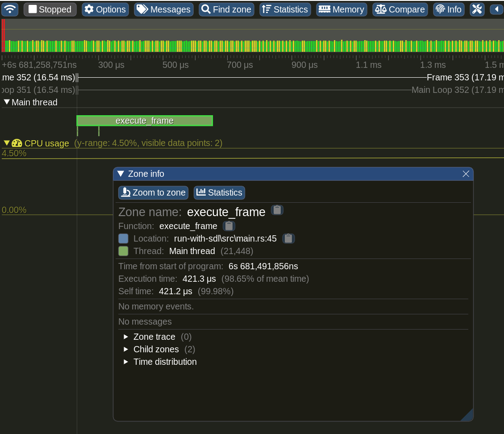Open the Memory window

(x=342, y=9)
